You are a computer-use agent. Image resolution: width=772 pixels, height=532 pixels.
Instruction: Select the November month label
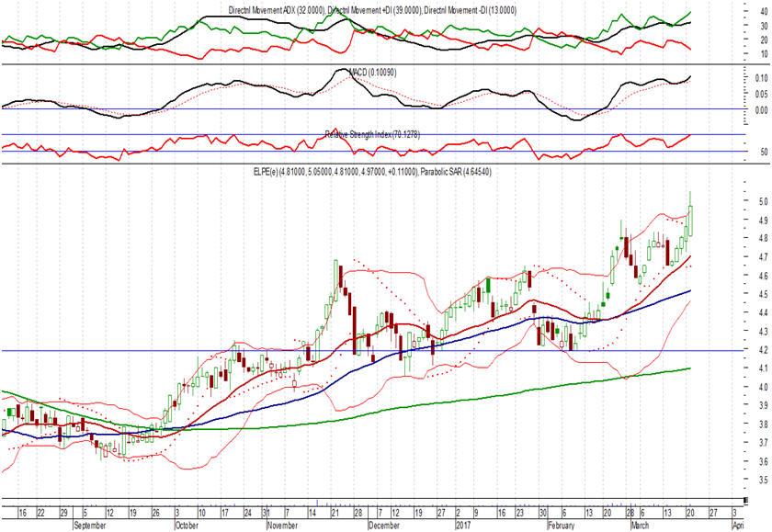point(282,526)
